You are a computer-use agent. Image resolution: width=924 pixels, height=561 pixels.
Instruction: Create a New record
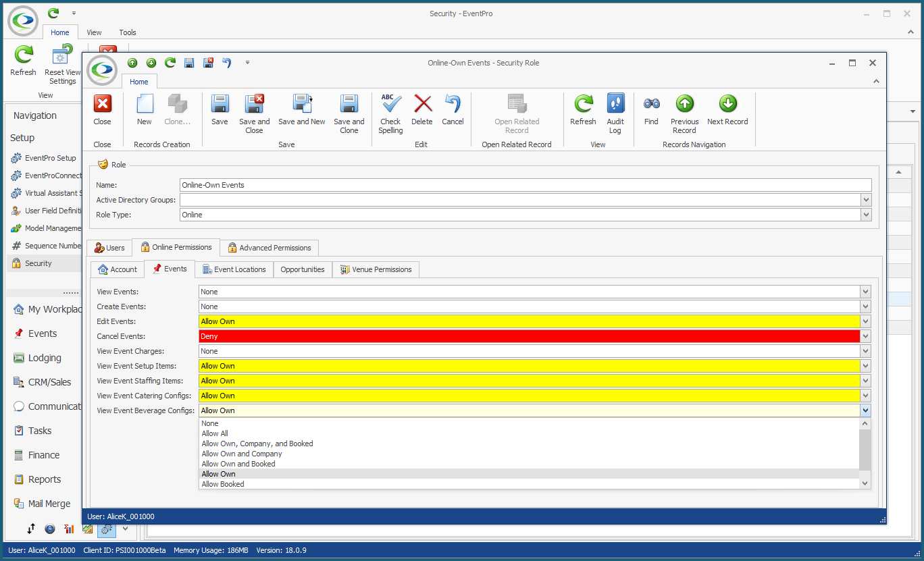click(x=145, y=110)
